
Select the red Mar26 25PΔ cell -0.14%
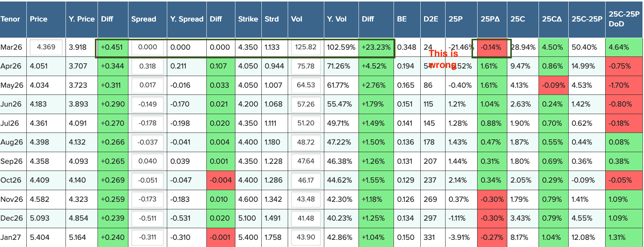492,47
